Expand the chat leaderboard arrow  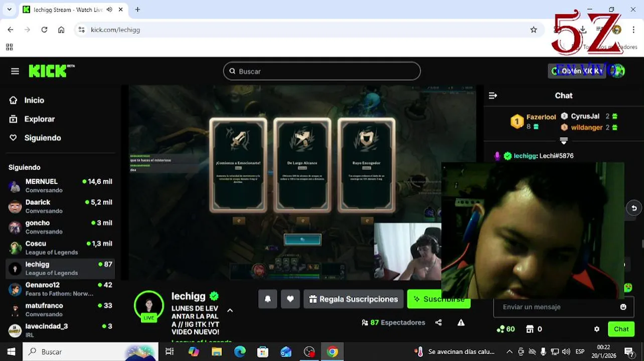coord(564,141)
